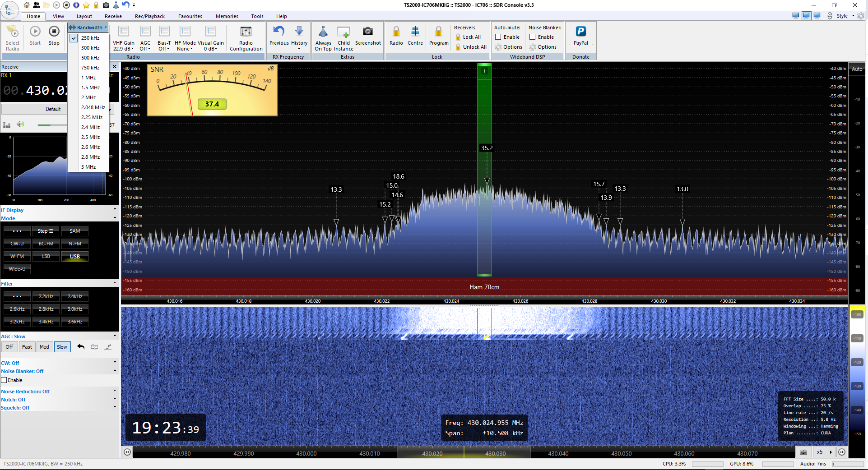
Task: Click the Centre lock icon
Action: (x=415, y=32)
